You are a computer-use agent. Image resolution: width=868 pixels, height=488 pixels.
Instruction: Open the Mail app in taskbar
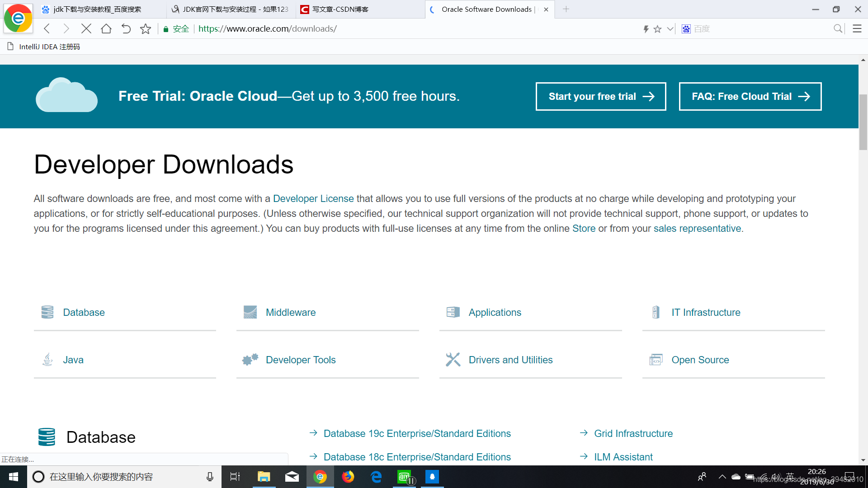click(292, 477)
